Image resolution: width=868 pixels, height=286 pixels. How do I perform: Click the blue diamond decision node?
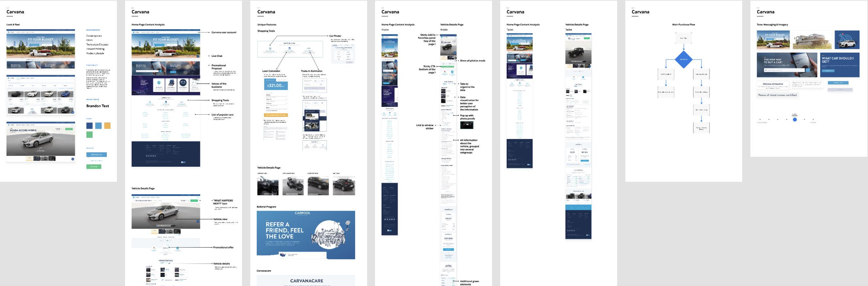click(x=683, y=59)
